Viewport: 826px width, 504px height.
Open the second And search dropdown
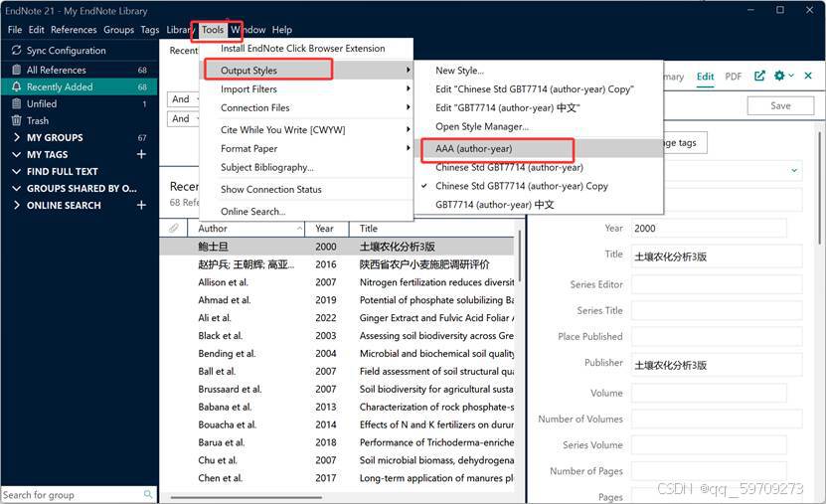[184, 118]
